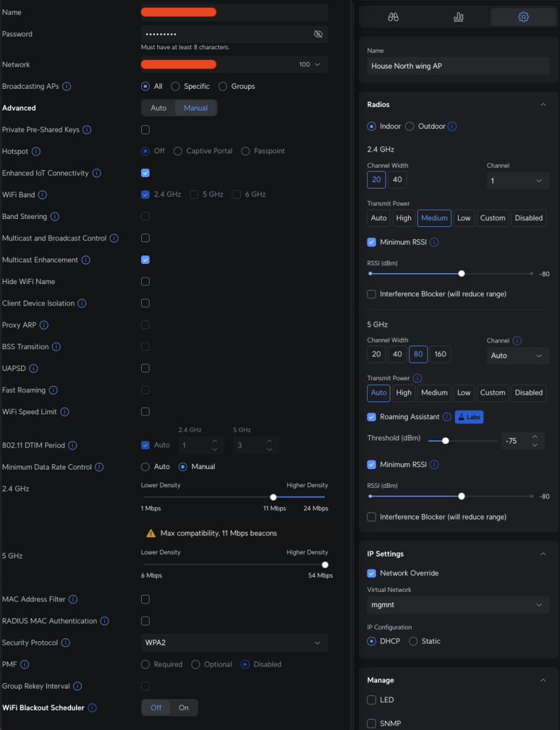The height and width of the screenshot is (730, 560).
Task: Click the AP Name input field
Action: (458, 66)
